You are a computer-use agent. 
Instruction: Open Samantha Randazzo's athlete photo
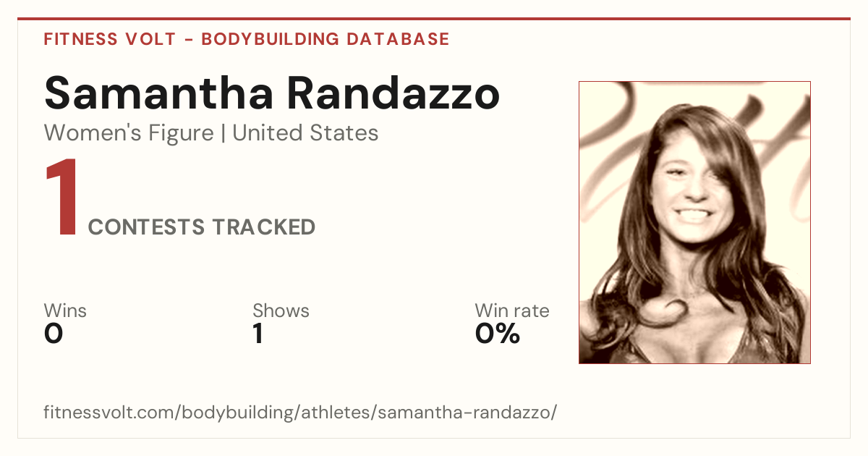click(694, 222)
